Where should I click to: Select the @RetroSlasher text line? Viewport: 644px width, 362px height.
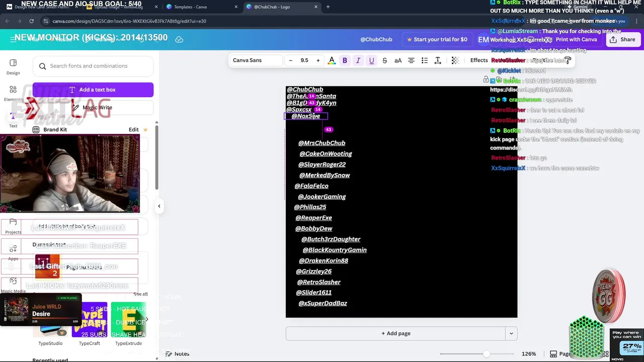(318, 282)
